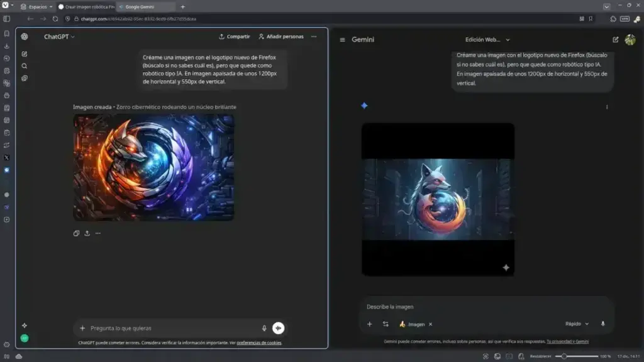Open the Gemini generated Firefox image

pos(438,199)
